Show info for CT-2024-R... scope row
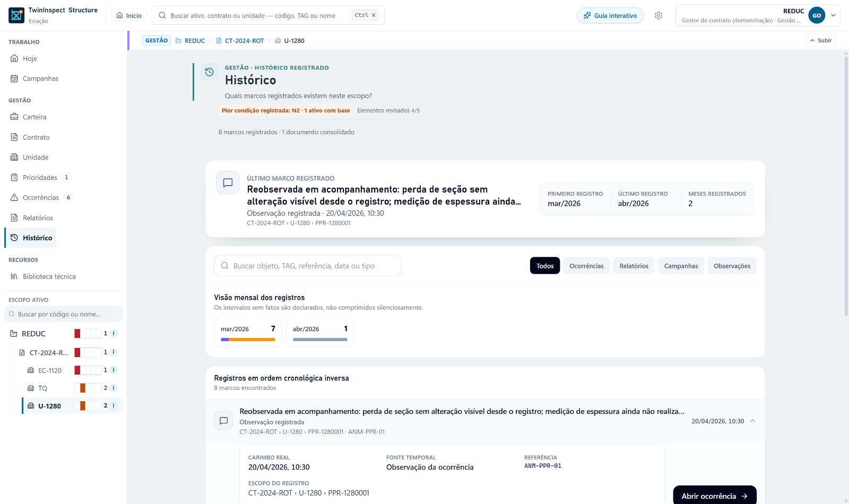The height and width of the screenshot is (504, 849). pos(114,352)
